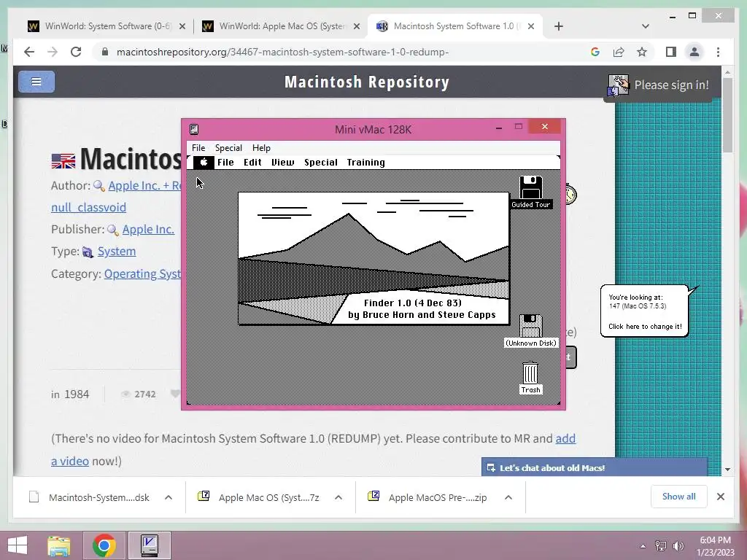The image size is (747, 560).
Task: Click the Mini vMac title bar icon
Action: coord(194,129)
